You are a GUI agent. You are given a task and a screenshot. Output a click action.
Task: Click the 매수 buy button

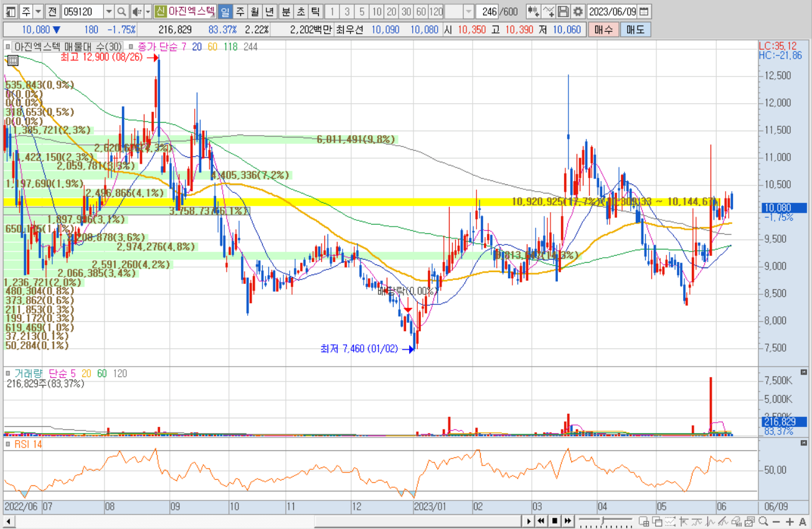point(603,29)
